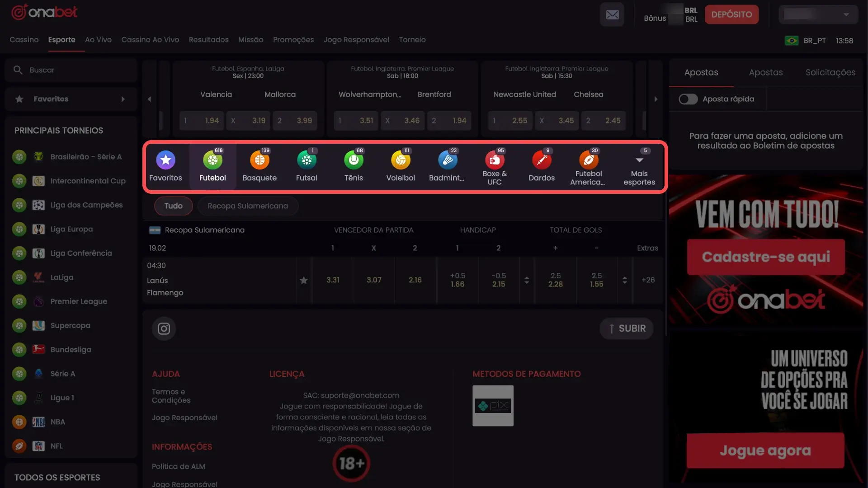The image size is (868, 488).
Task: Select the Basquete sport icon
Action: coord(259,160)
